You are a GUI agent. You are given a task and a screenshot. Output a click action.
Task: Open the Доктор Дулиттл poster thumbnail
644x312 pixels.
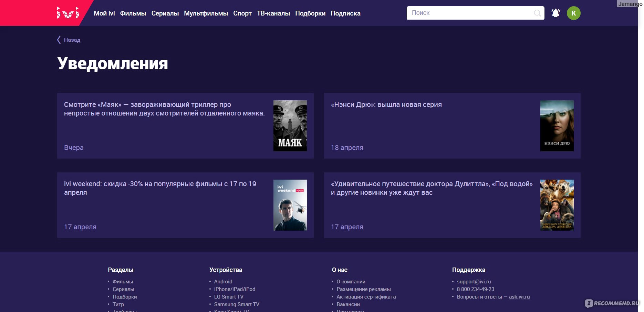[557, 205]
